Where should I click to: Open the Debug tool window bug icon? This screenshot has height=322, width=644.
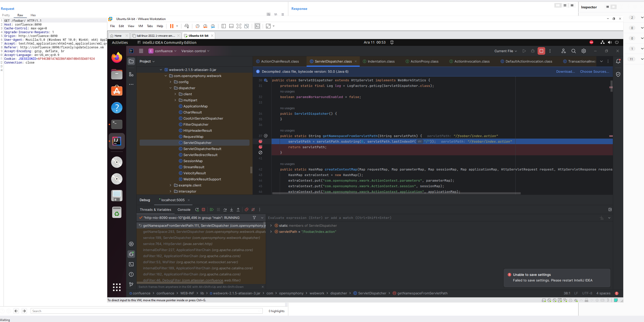(131, 254)
